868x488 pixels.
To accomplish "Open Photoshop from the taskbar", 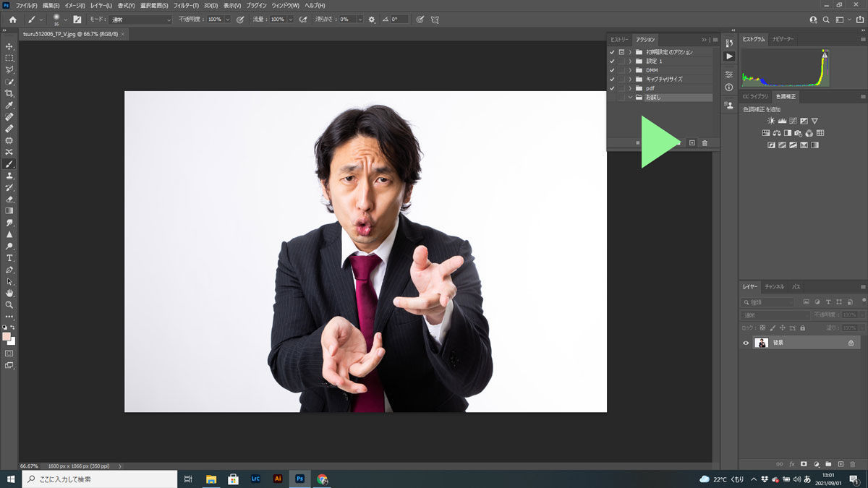I will tap(299, 478).
